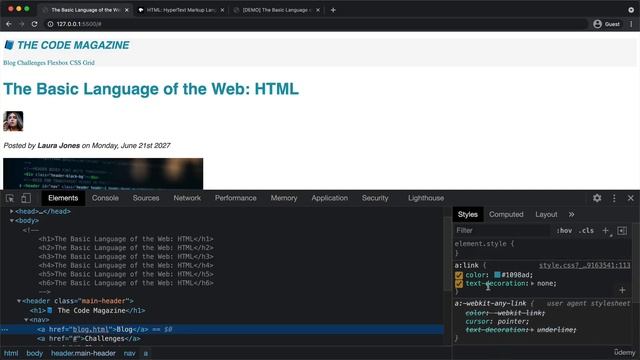
Task: Switch to the Elements tab
Action: tap(63, 198)
